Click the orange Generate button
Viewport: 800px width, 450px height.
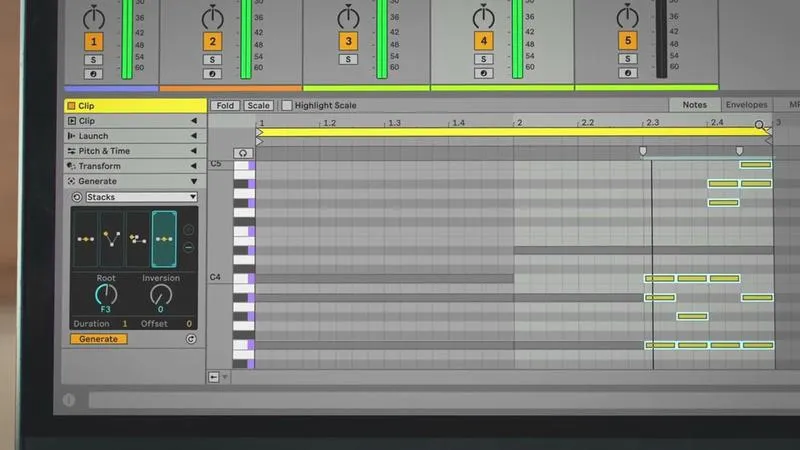pyautogui.click(x=98, y=339)
